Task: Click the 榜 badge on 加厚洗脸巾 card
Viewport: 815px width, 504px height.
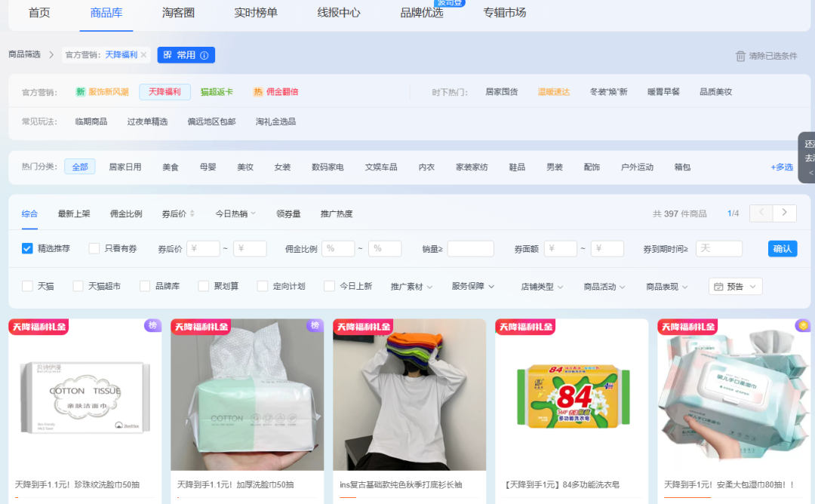Action: pyautogui.click(x=315, y=325)
